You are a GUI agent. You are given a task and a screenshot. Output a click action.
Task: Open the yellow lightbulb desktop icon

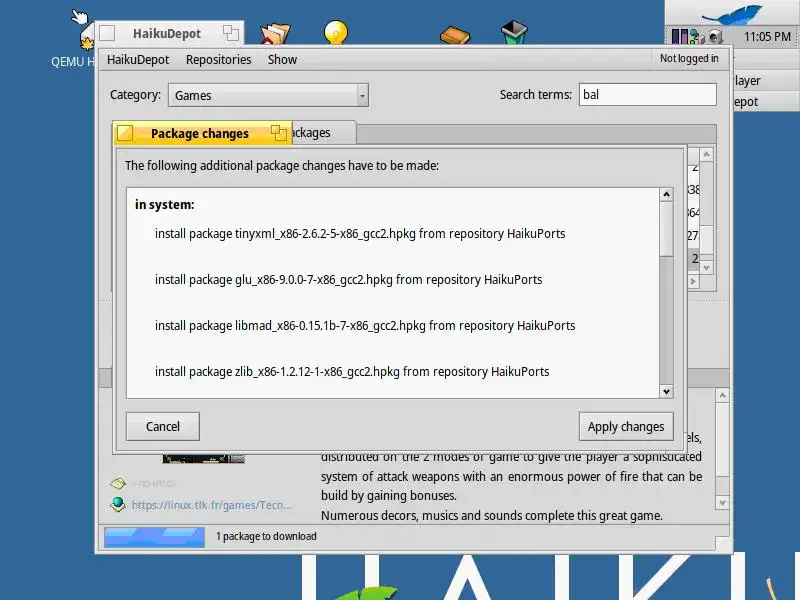(x=336, y=33)
